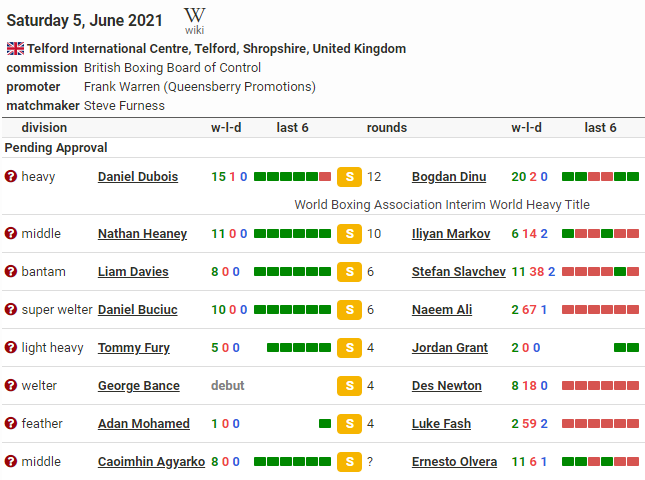Screen dimensions: 645x480
Task: Click question mark icon beside bantam division
Action: coord(11,272)
